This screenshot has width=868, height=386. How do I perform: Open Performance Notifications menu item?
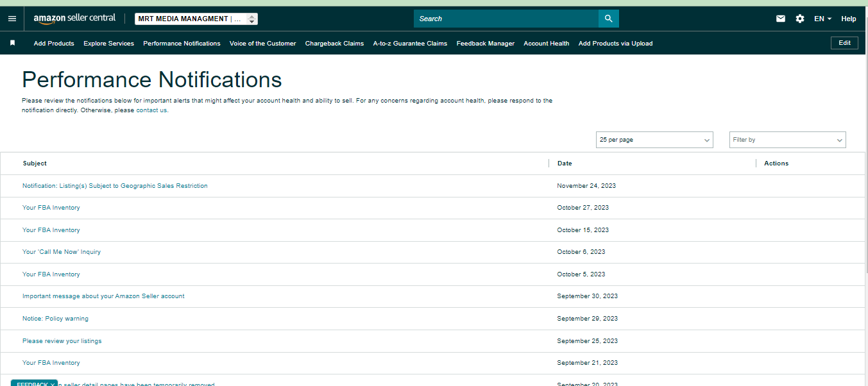click(x=182, y=44)
